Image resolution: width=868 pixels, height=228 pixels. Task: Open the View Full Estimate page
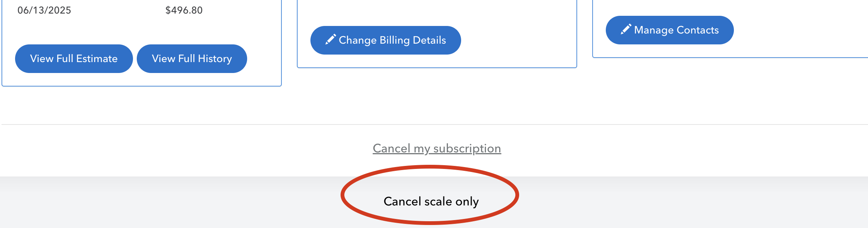[74, 58]
